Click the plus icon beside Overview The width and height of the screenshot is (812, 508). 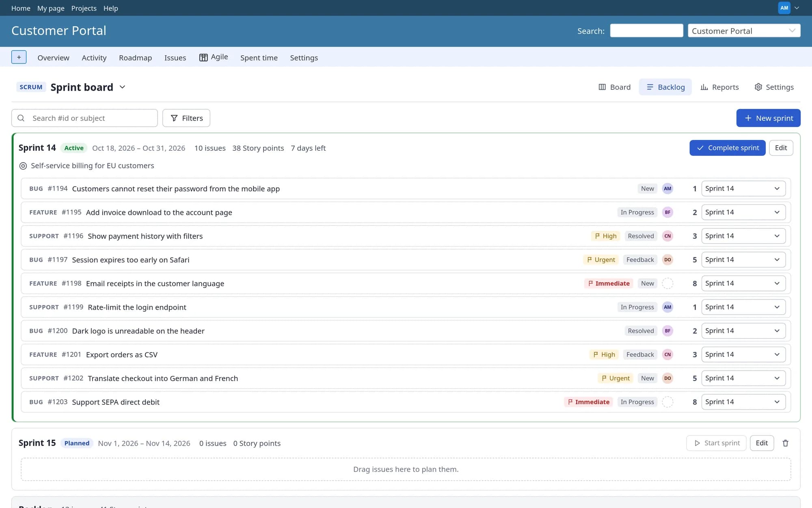[19, 57]
